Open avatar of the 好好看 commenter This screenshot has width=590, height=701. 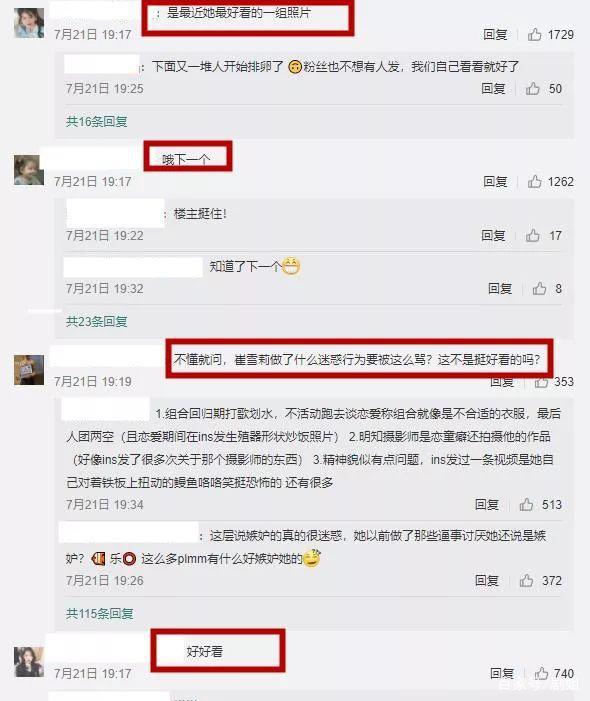(x=29, y=662)
